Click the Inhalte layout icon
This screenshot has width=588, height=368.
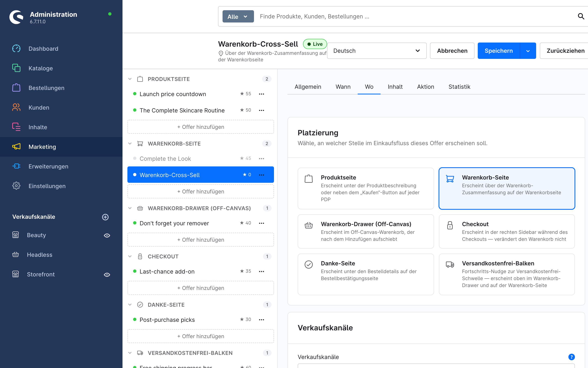tap(16, 127)
